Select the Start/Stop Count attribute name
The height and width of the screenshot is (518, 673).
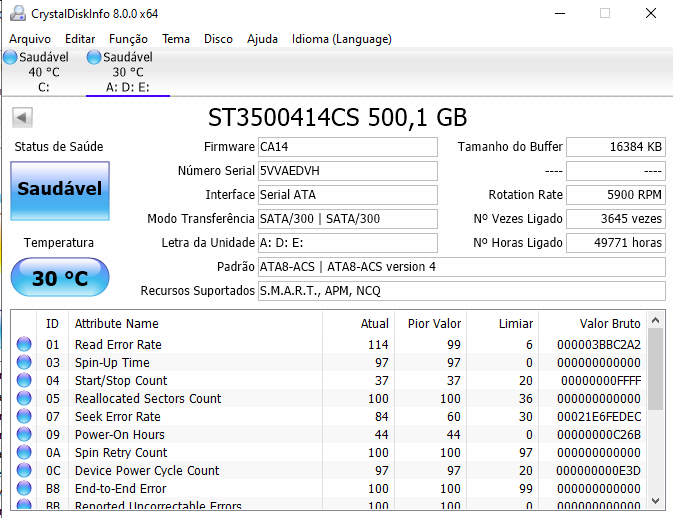[121, 381]
